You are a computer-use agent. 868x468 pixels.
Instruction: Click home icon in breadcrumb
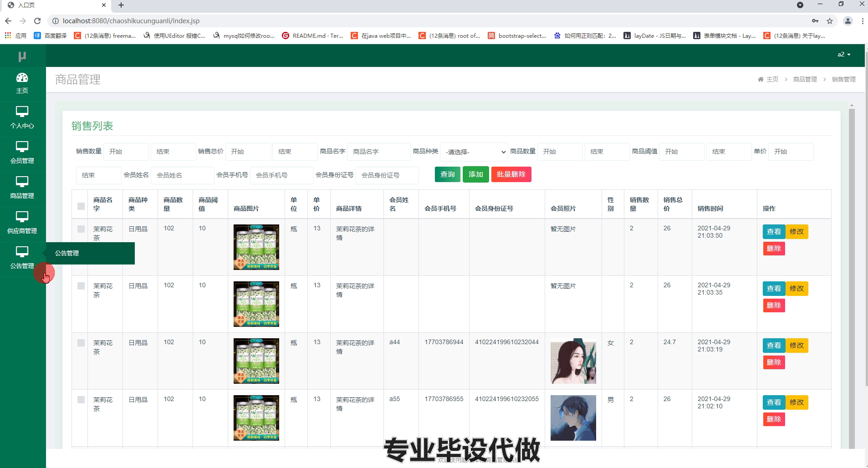click(x=761, y=79)
